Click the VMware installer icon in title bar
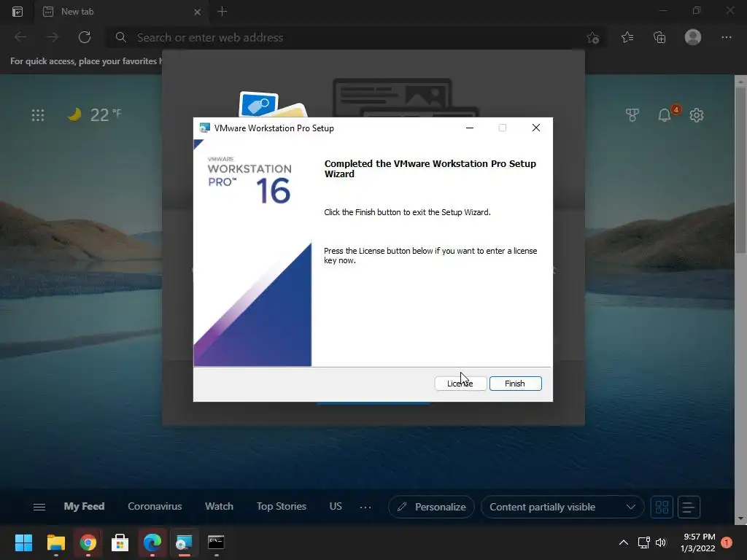747x560 pixels. [205, 128]
